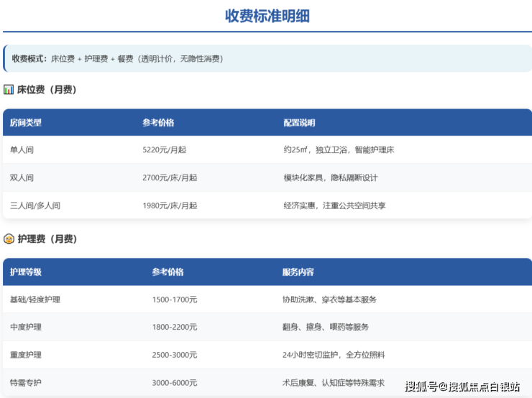This screenshot has width=532, height=398.
Task: Click the 1800-2200元 price for 中度护理
Action: [175, 327]
